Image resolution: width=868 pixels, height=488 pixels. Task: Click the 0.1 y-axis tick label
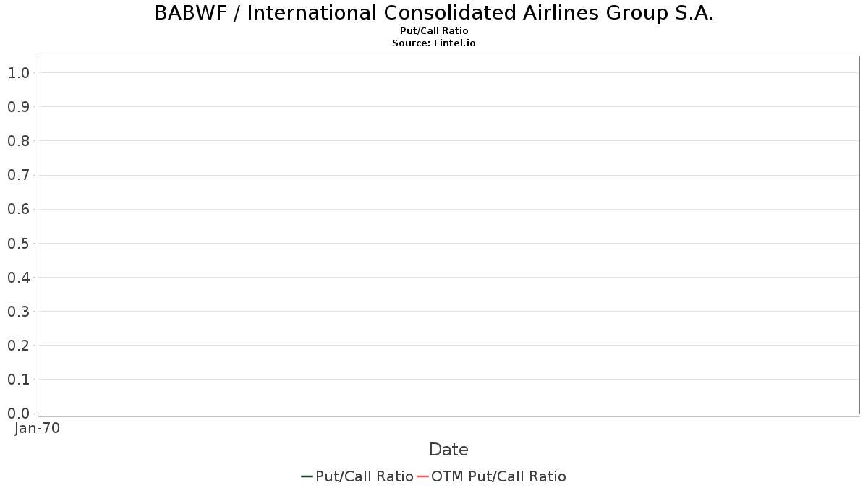[19, 380]
